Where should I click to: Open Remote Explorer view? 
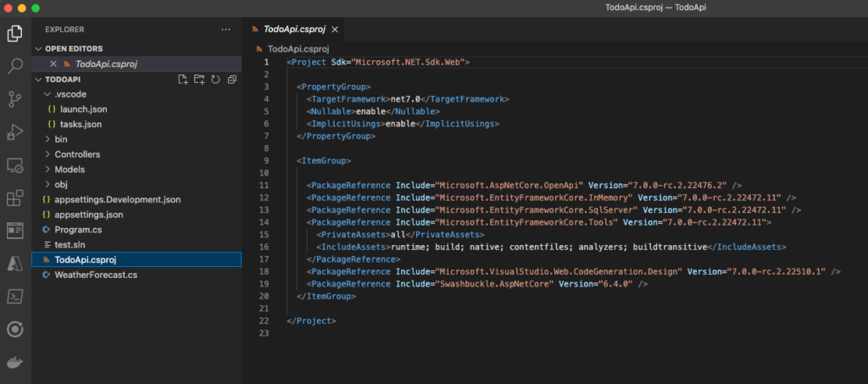[x=15, y=165]
